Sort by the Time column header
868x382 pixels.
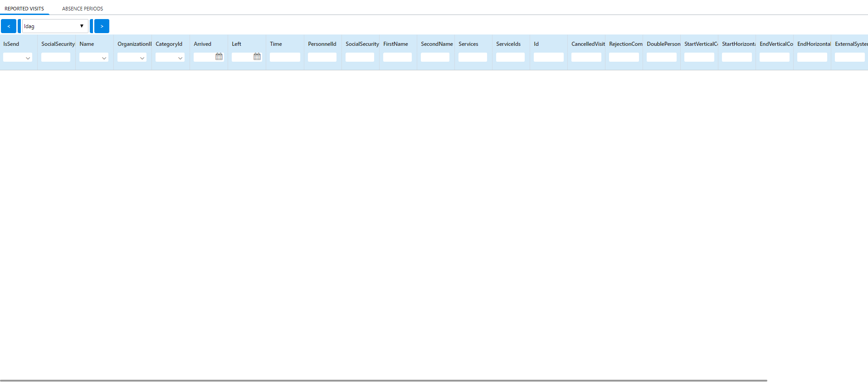click(x=276, y=44)
